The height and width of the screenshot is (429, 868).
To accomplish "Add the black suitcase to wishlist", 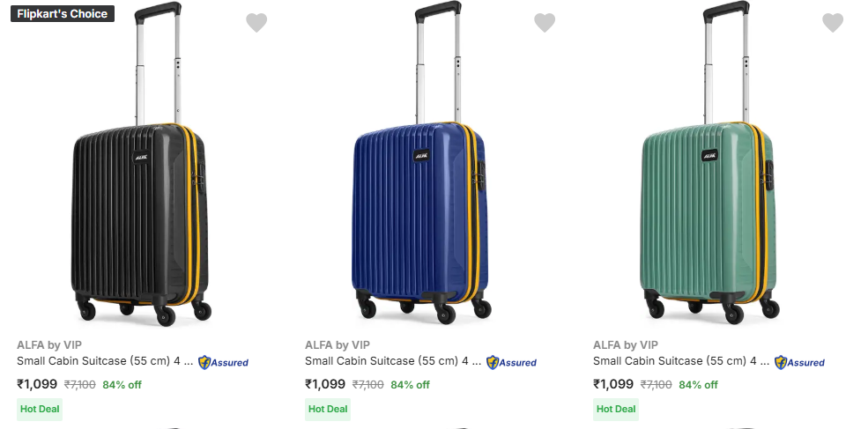I will coord(256,23).
